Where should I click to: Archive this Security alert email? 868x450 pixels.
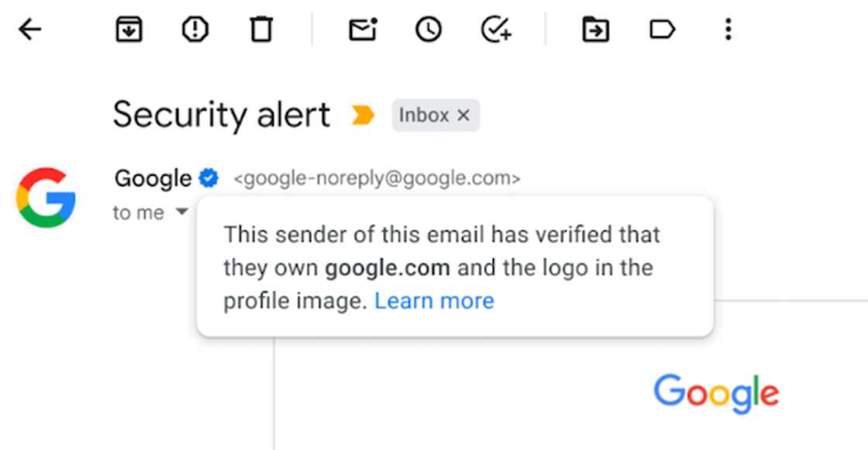click(129, 30)
